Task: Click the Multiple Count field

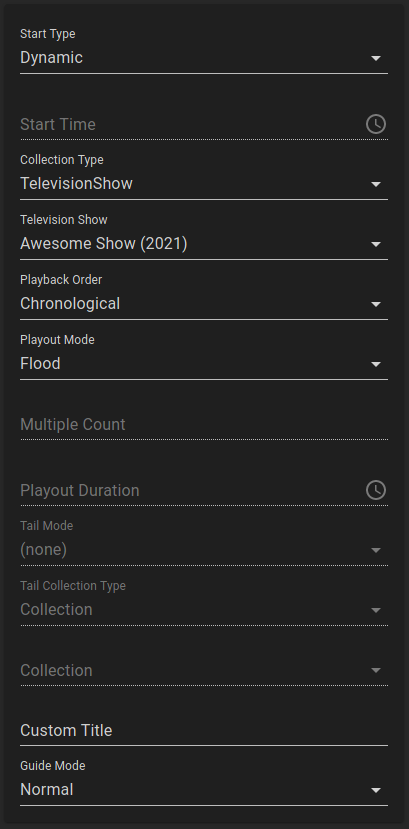Action: [204, 425]
